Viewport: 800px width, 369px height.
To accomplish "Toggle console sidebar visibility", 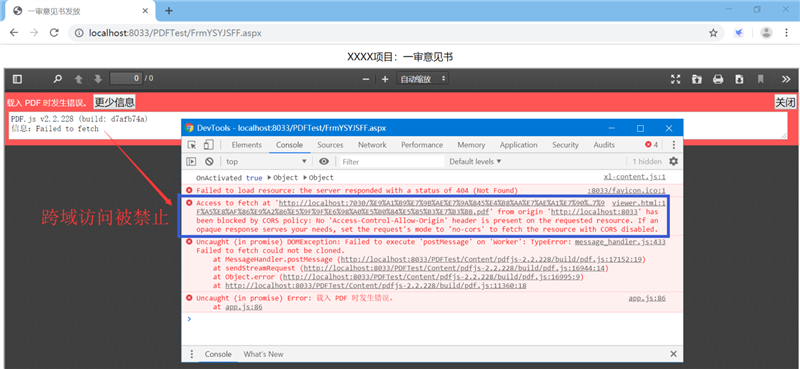I will tap(191, 161).
